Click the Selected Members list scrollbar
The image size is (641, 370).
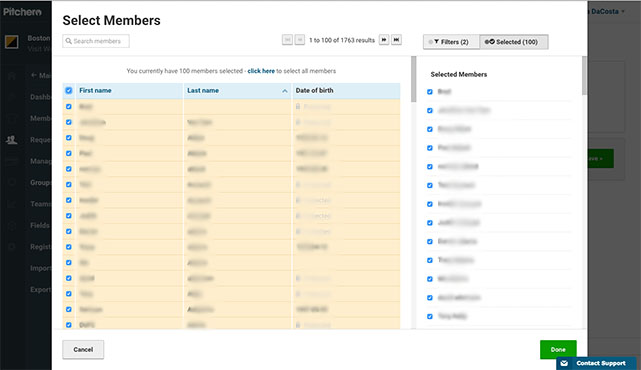coord(584,76)
